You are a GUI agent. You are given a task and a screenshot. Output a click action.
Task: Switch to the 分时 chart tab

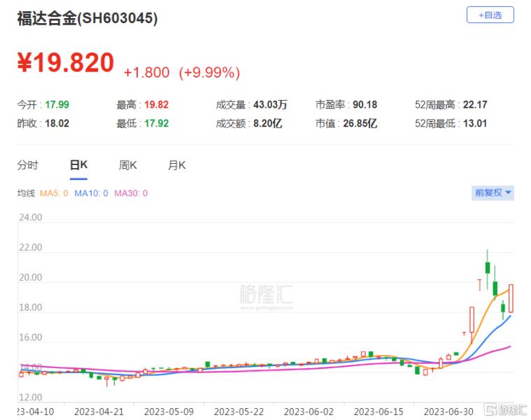[28, 165]
